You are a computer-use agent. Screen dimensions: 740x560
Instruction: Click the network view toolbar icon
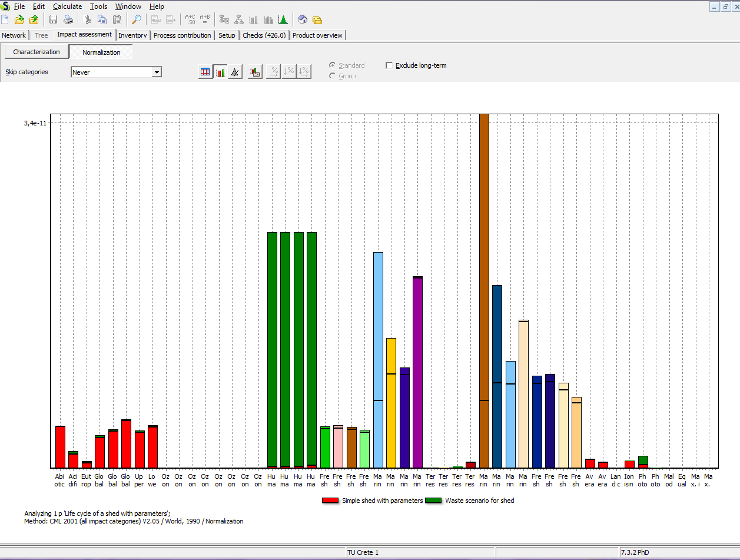224,19
